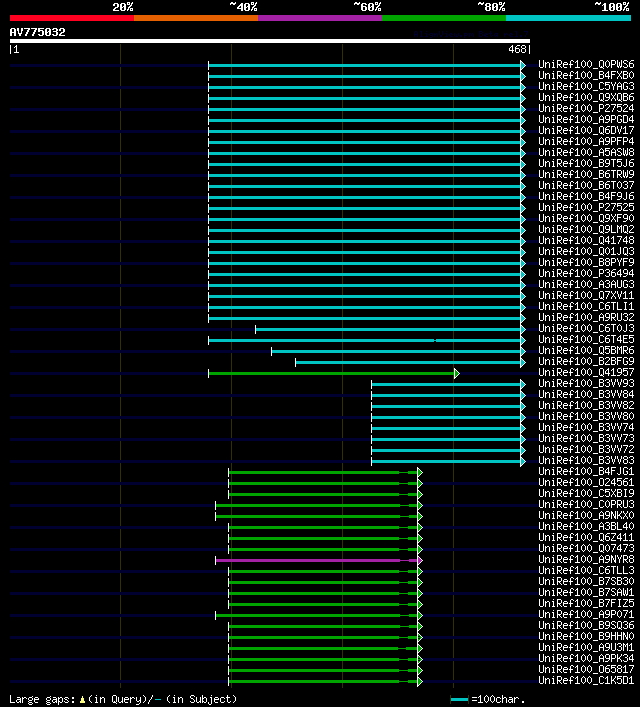Viewport: 640px width, 707px height.
Task: Click the green alignment bar for UniRef100_Q41957
Action: click(x=332, y=373)
